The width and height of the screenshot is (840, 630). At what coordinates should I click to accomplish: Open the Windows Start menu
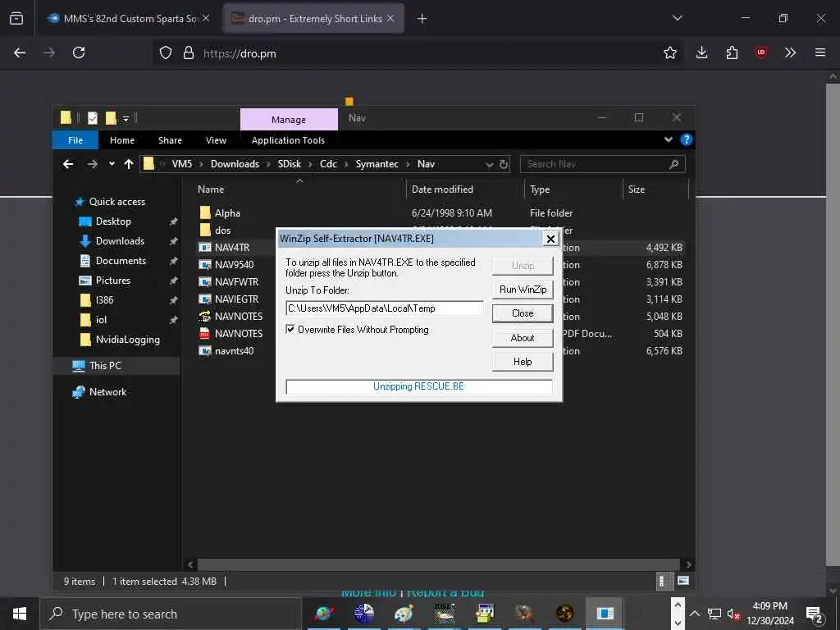pyautogui.click(x=20, y=614)
